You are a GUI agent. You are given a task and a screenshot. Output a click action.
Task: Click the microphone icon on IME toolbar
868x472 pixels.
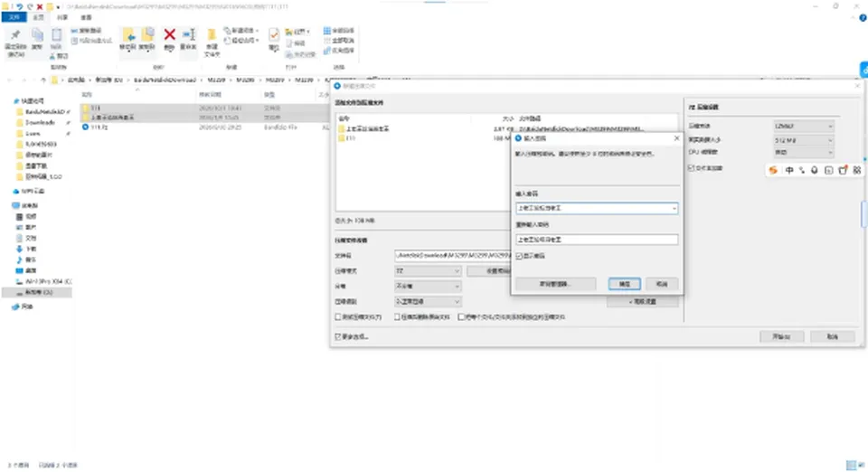tap(815, 170)
